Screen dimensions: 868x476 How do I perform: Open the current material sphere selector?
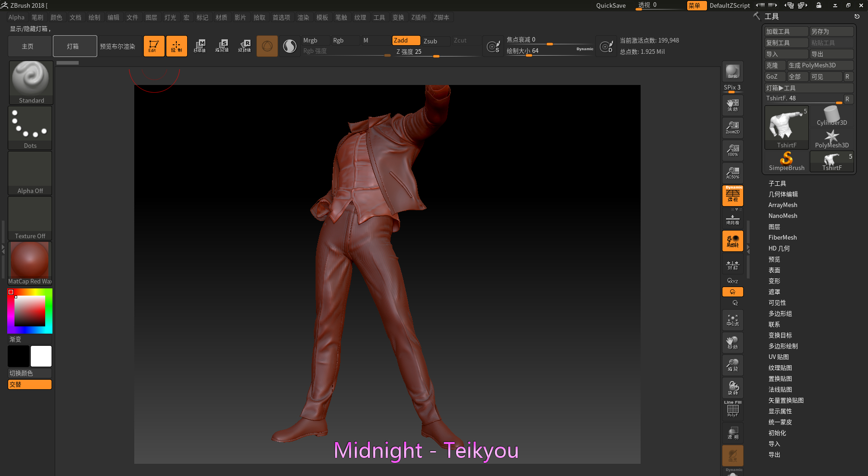(x=289, y=46)
